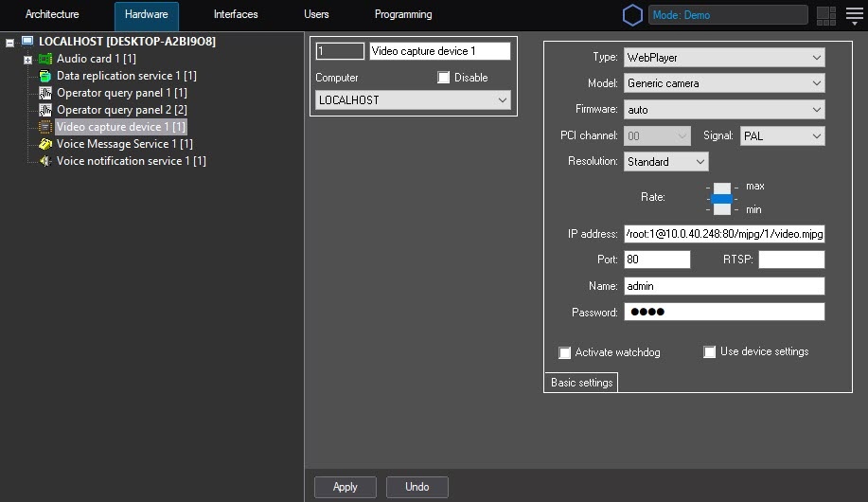Screen dimensions: 868x502
Task: Click the Voice notification service speaker icon
Action: (45, 161)
